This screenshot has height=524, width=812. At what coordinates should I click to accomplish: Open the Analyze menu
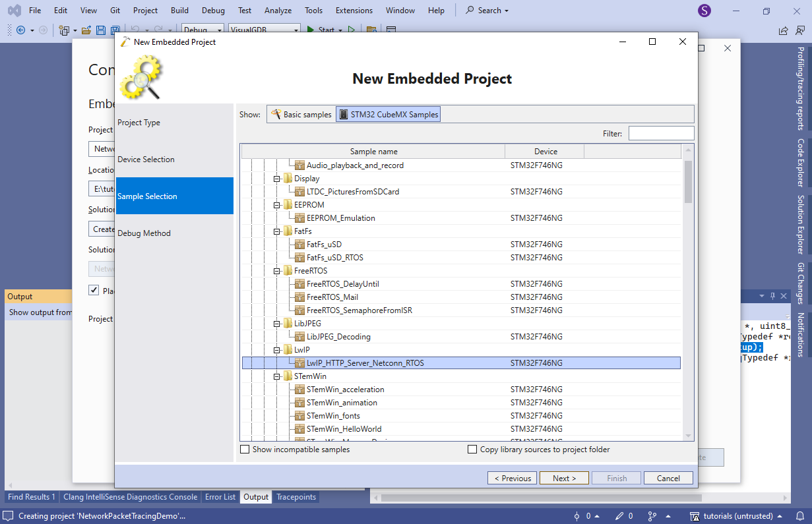click(x=278, y=11)
